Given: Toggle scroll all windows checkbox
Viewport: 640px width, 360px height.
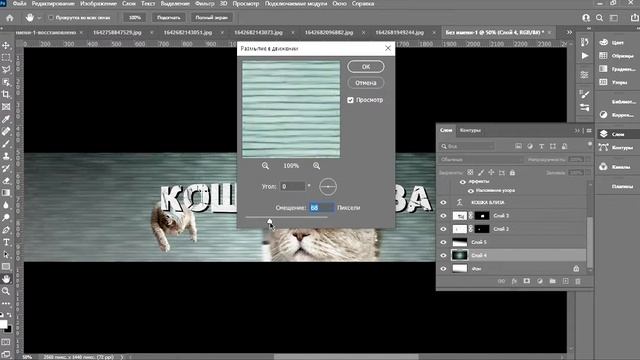Looking at the screenshot, I should (x=51, y=18).
